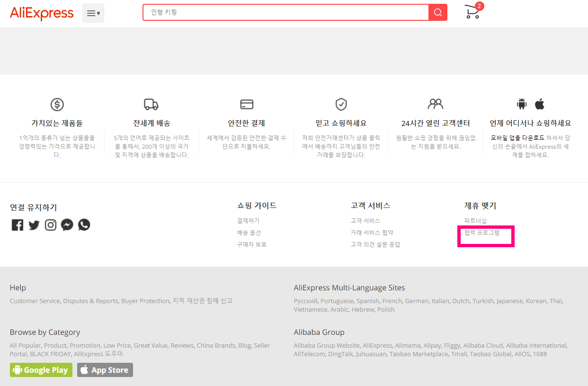Click the 모바일 앱을 다운로드 link
Viewport: 588px width, 386px height.
[517, 138]
